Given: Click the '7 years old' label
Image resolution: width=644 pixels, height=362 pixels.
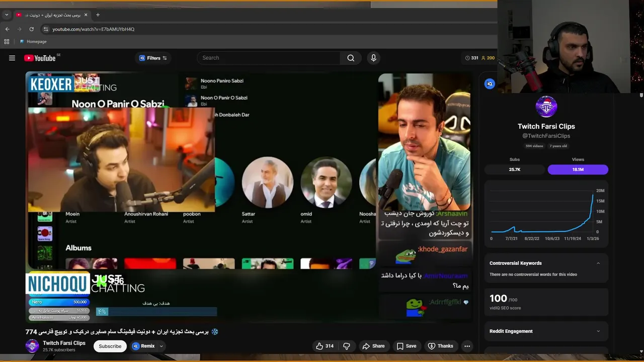Looking at the screenshot, I should 558,146.
